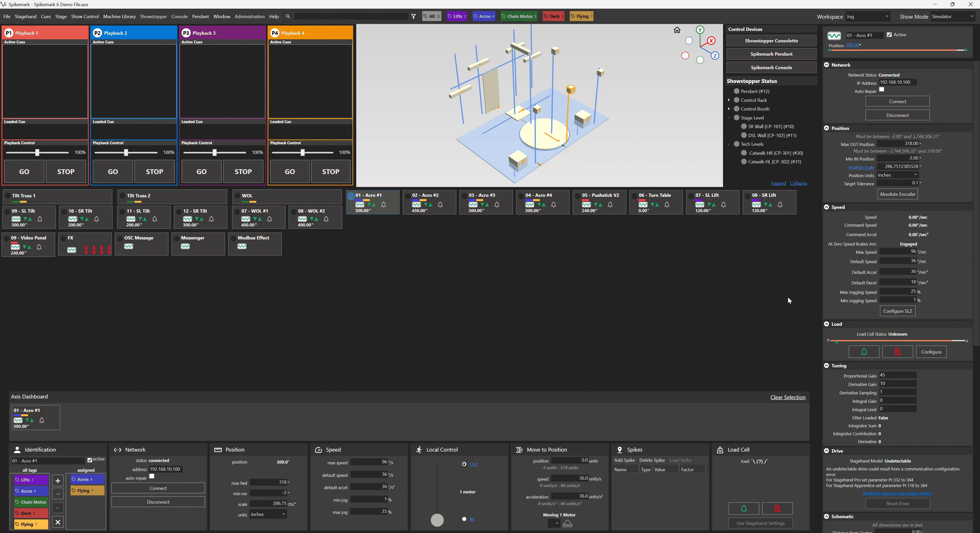
Task: Click the home icon above the 3D stage view
Action: 678,30
